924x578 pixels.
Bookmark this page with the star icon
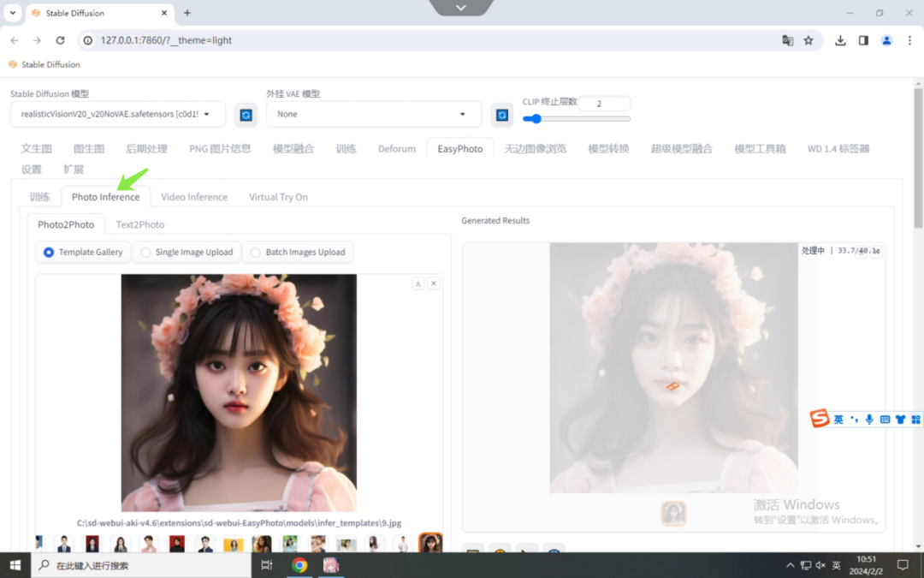click(x=808, y=40)
